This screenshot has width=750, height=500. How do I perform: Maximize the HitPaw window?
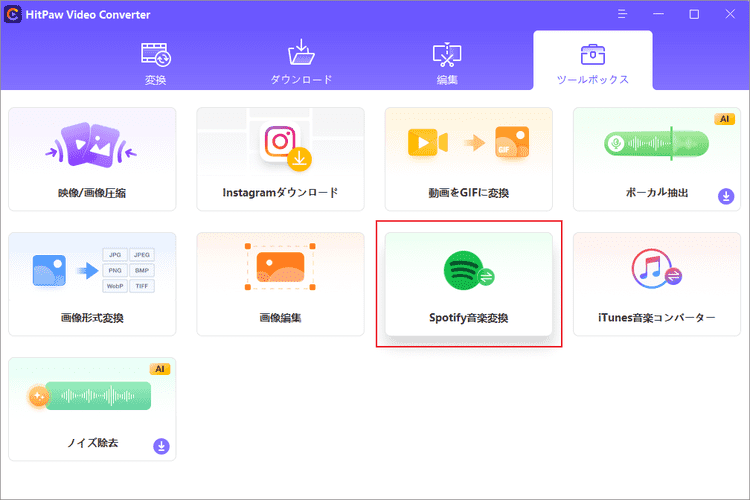coord(694,14)
